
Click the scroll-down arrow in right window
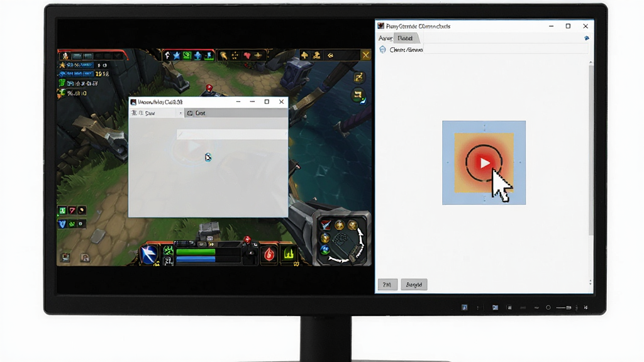[x=591, y=283]
